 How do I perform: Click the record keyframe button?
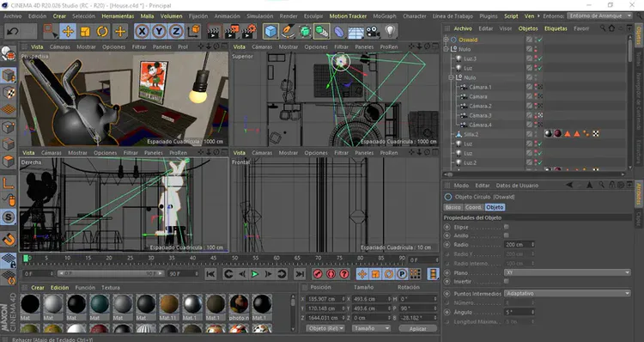[318, 274]
